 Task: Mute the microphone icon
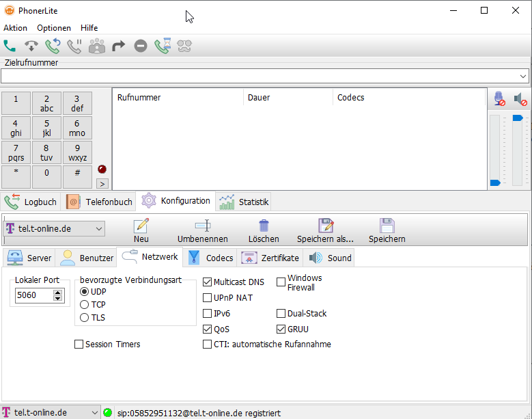499,99
